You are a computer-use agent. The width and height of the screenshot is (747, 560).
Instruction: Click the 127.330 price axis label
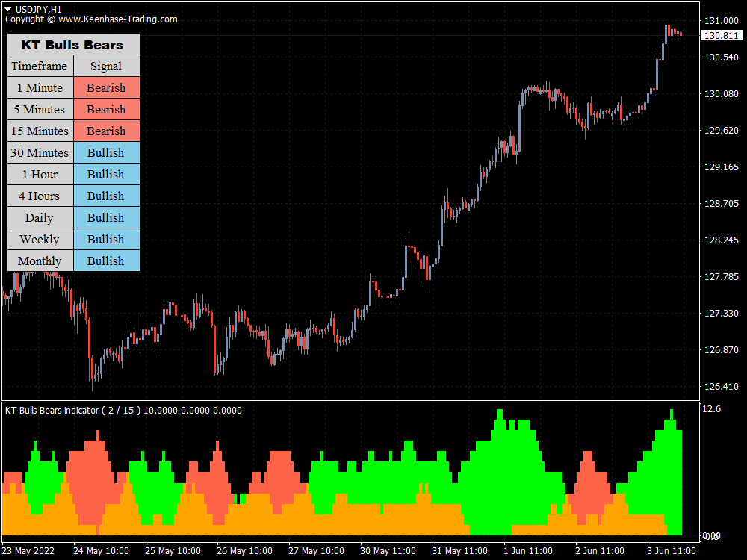click(722, 314)
